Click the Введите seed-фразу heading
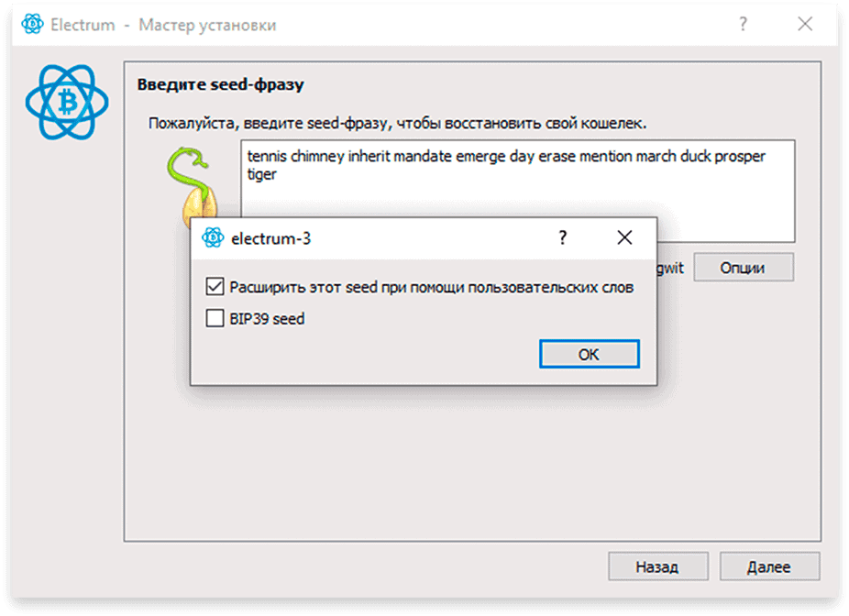 click(x=220, y=84)
